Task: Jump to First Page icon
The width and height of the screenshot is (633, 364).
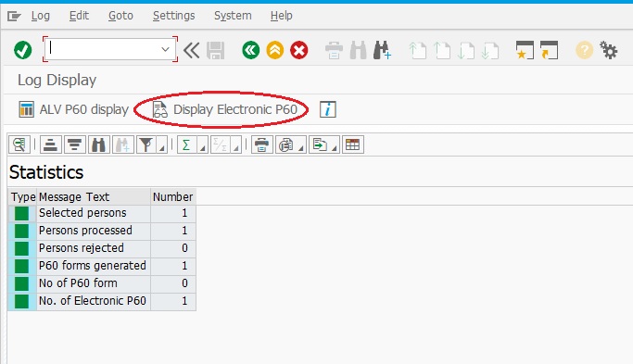Action: (417, 50)
